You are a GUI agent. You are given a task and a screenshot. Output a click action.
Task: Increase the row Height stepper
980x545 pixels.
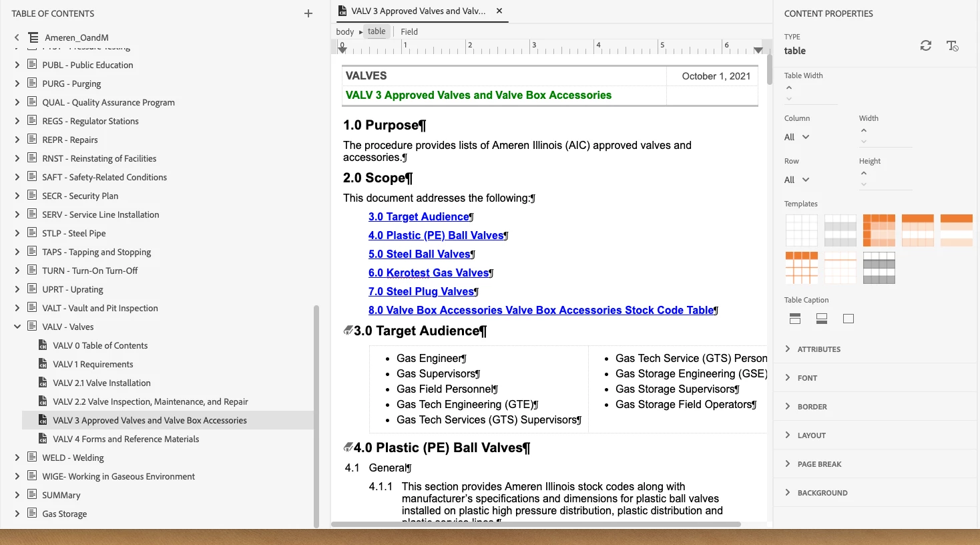pyautogui.click(x=863, y=173)
